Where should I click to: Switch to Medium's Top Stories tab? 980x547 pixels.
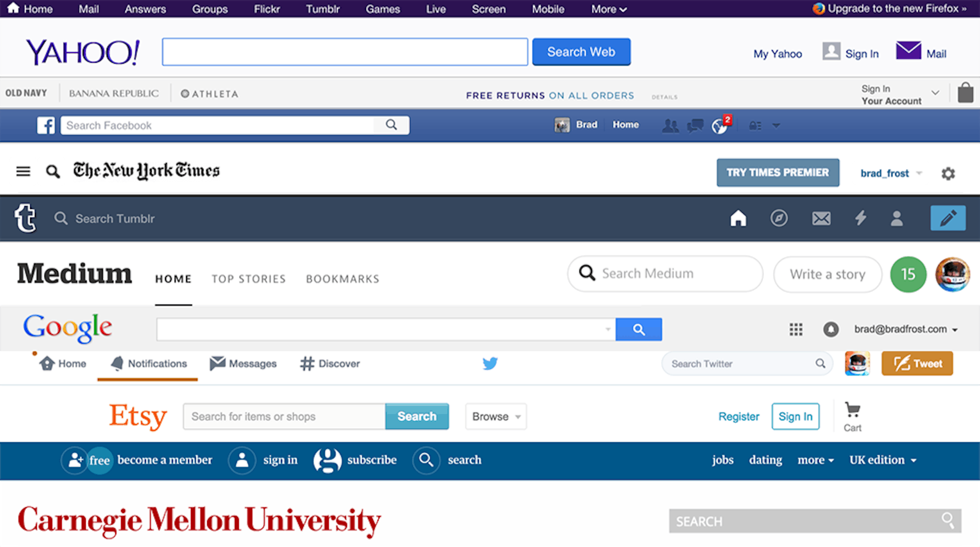pos(248,279)
